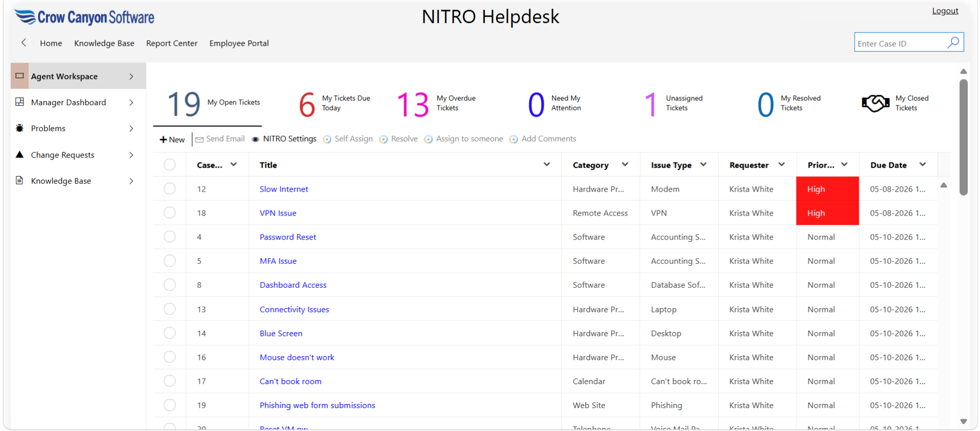The width and height of the screenshot is (980, 431).
Task: Open the Case column dropdown arrow
Action: [x=234, y=165]
